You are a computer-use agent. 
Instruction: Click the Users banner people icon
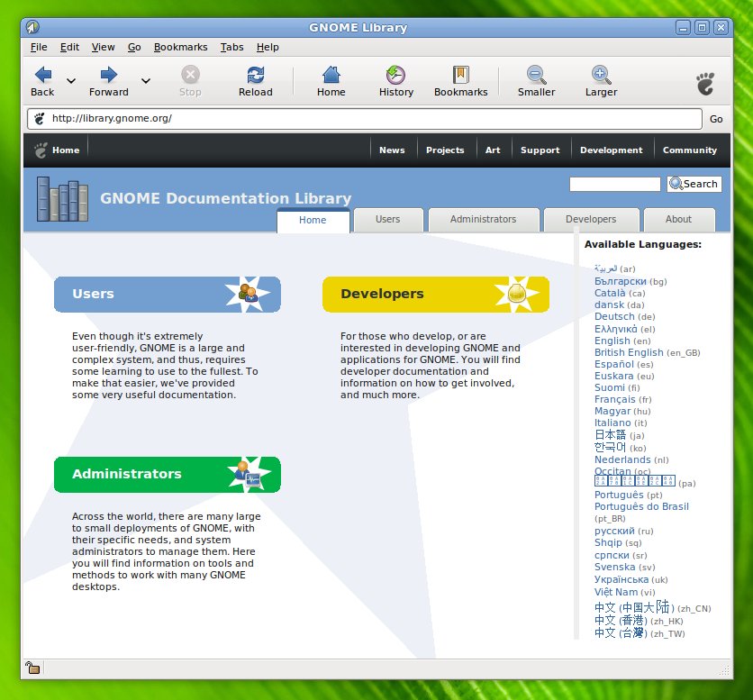click(x=249, y=294)
